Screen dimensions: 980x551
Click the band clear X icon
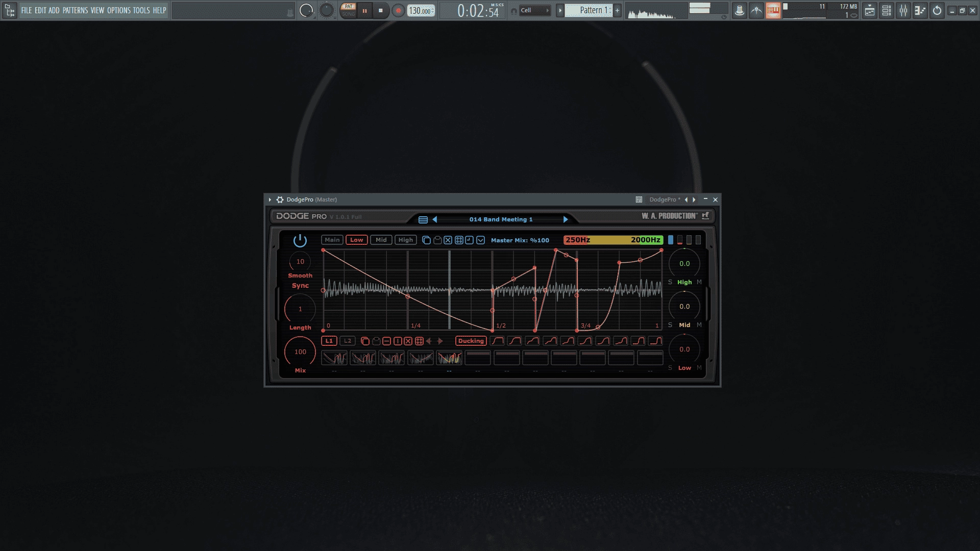tap(448, 240)
